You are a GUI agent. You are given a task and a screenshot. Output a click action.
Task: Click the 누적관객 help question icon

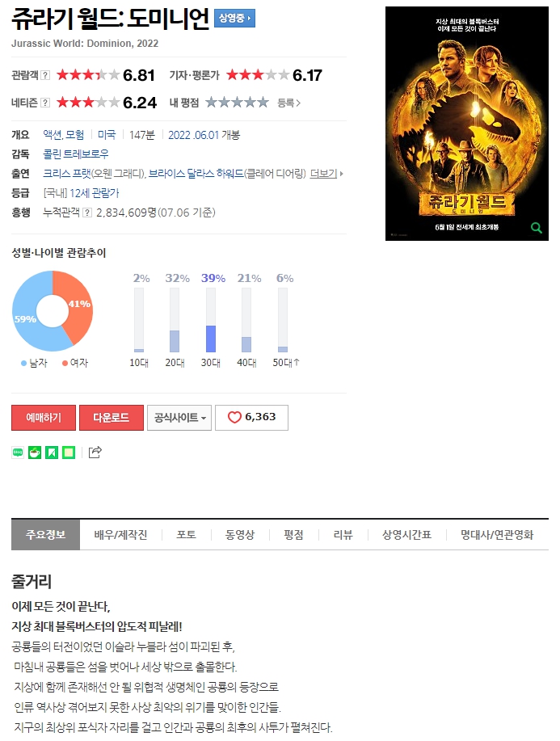pos(87,213)
